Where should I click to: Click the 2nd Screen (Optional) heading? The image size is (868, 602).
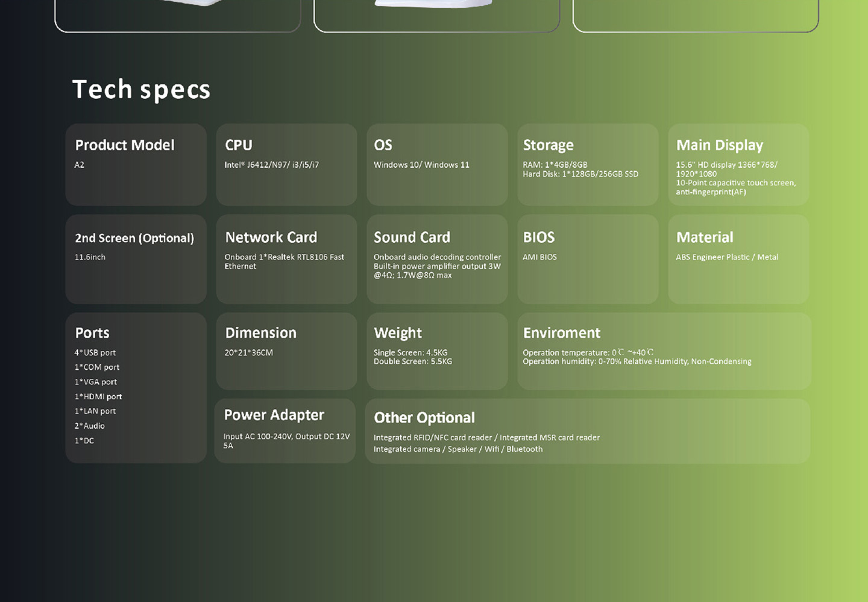(134, 238)
